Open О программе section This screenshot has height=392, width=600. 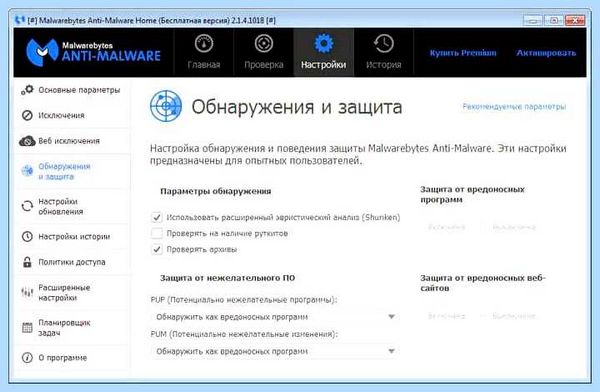point(72,358)
